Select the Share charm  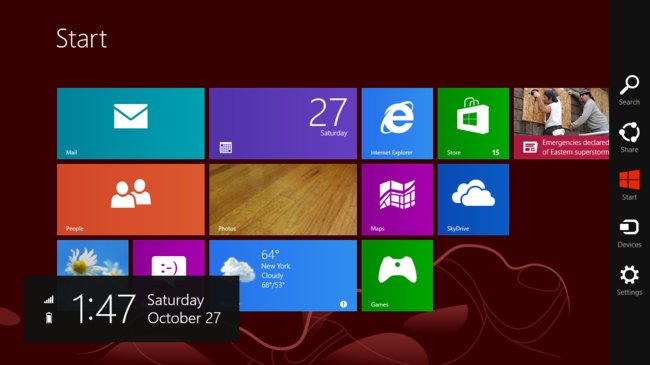629,137
